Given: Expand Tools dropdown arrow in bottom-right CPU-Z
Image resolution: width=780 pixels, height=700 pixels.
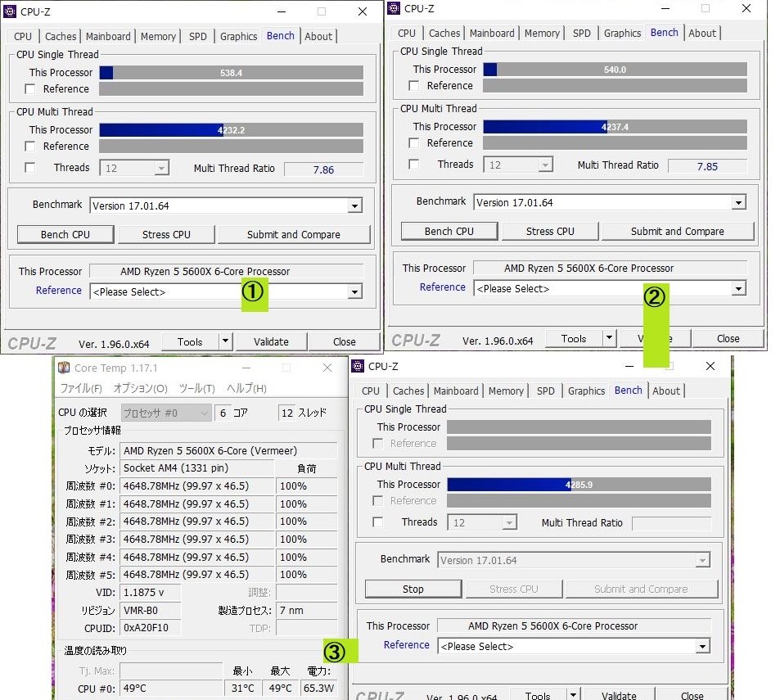Looking at the screenshot, I should point(574,694).
